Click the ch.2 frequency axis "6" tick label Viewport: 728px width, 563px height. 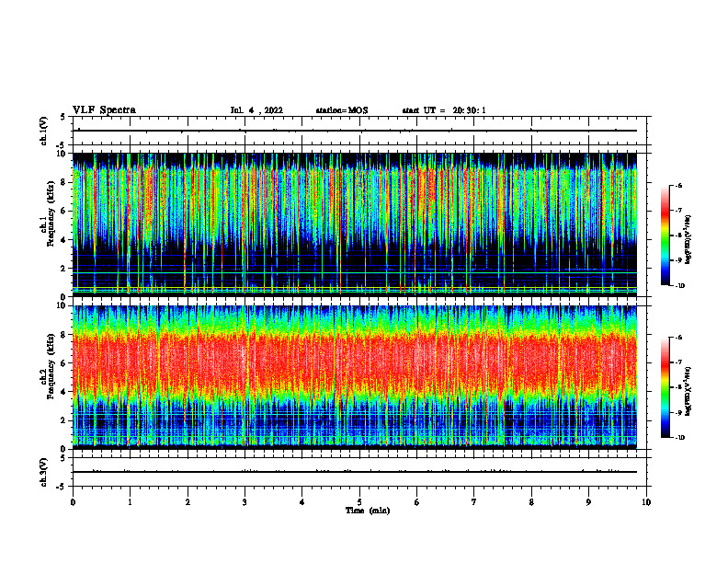(x=63, y=363)
